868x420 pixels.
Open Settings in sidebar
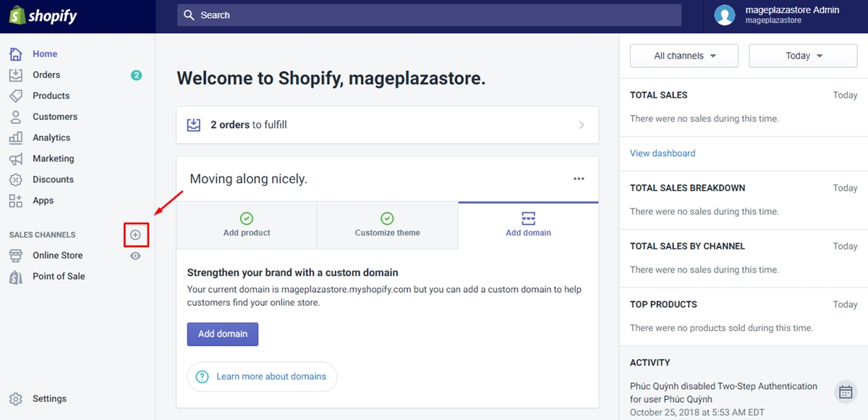click(49, 398)
